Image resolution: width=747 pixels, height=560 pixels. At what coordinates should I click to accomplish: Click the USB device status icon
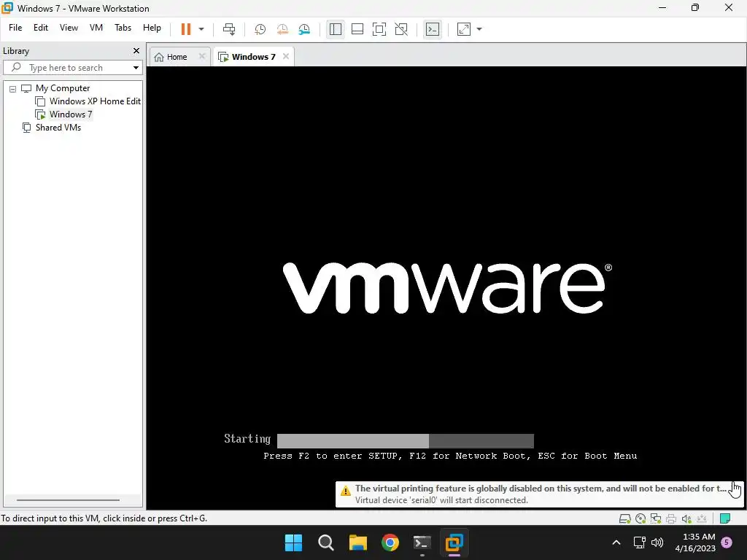click(x=702, y=518)
